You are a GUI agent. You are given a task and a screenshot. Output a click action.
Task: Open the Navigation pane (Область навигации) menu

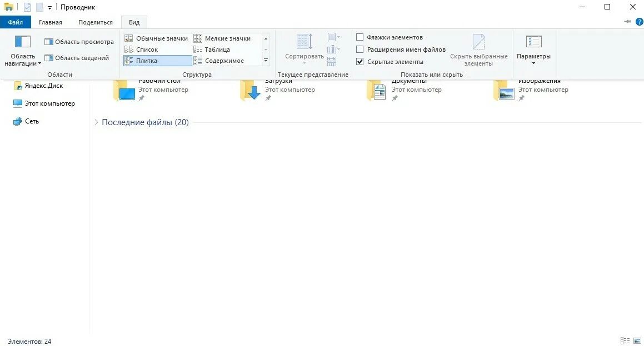coord(23,51)
